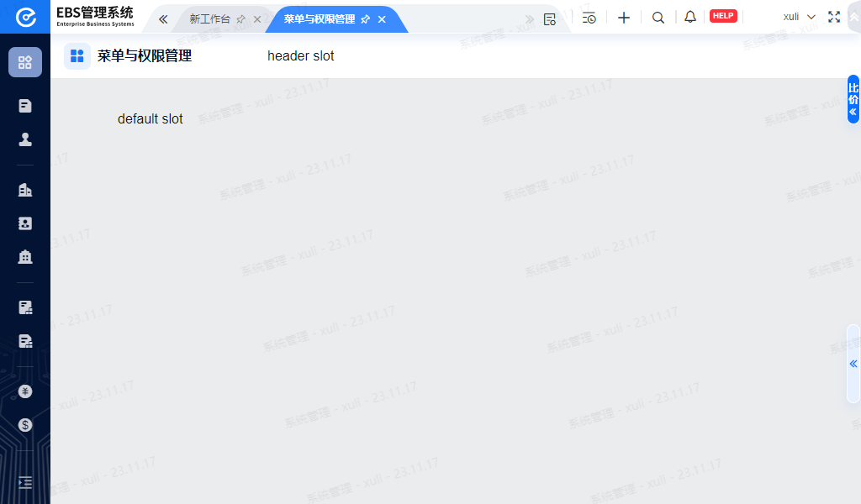Click the red HELP button

click(723, 16)
